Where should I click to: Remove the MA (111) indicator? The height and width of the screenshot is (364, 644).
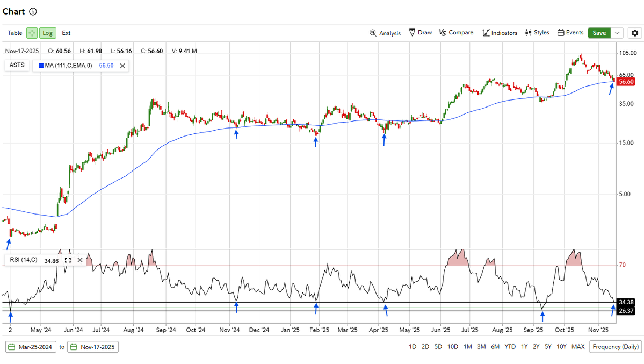pyautogui.click(x=122, y=65)
